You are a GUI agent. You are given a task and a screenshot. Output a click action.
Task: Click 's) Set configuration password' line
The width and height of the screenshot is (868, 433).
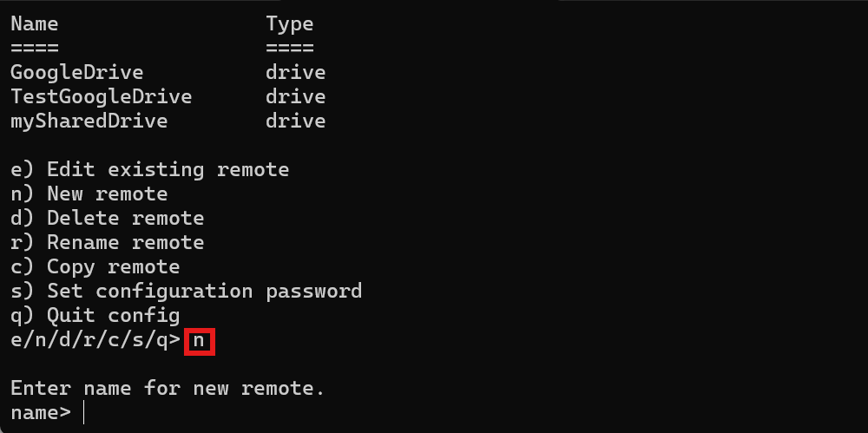pos(187,292)
